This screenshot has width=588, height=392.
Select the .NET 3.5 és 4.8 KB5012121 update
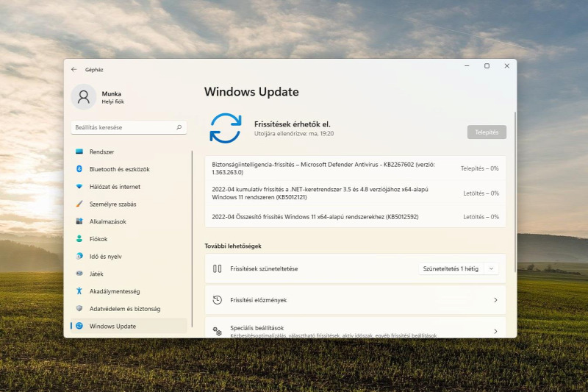tap(355, 193)
